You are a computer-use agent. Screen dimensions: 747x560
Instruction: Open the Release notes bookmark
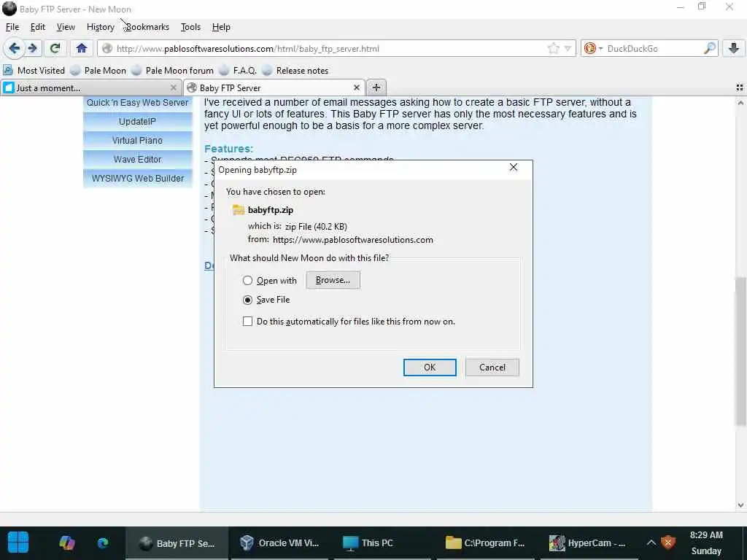[296, 71]
